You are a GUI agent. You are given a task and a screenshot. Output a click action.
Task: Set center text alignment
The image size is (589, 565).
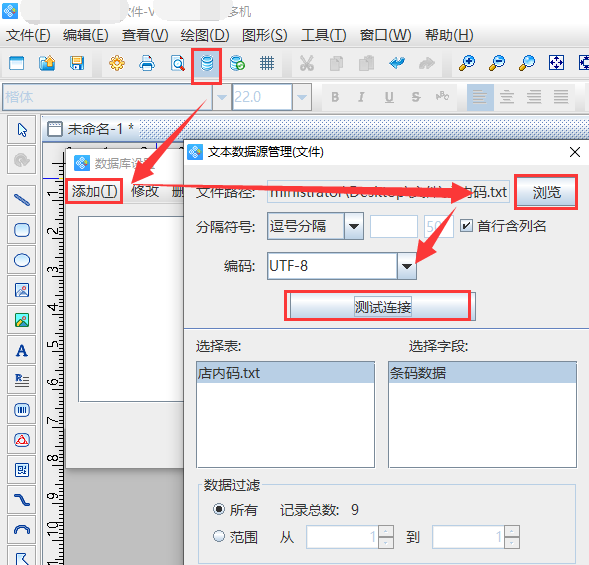507,97
